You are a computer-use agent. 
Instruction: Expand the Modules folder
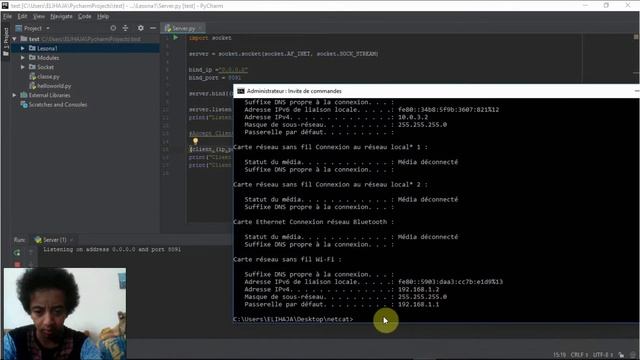click(23, 58)
